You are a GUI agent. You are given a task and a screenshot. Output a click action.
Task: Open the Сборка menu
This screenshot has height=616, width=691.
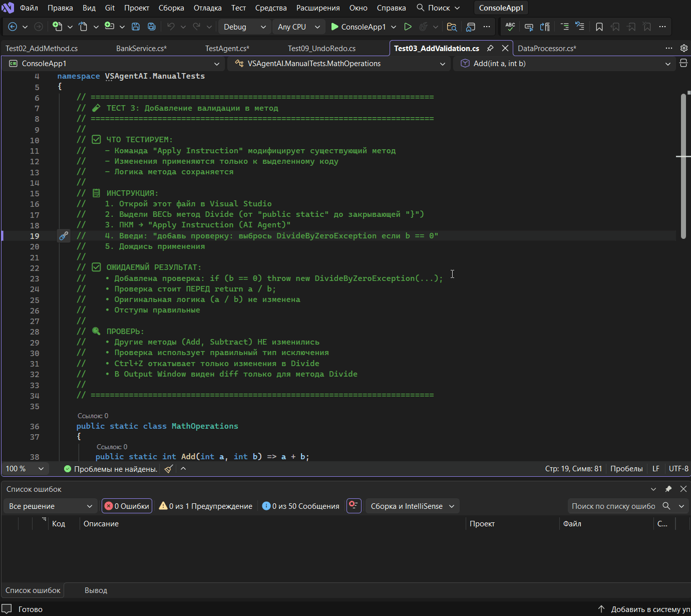point(171,8)
